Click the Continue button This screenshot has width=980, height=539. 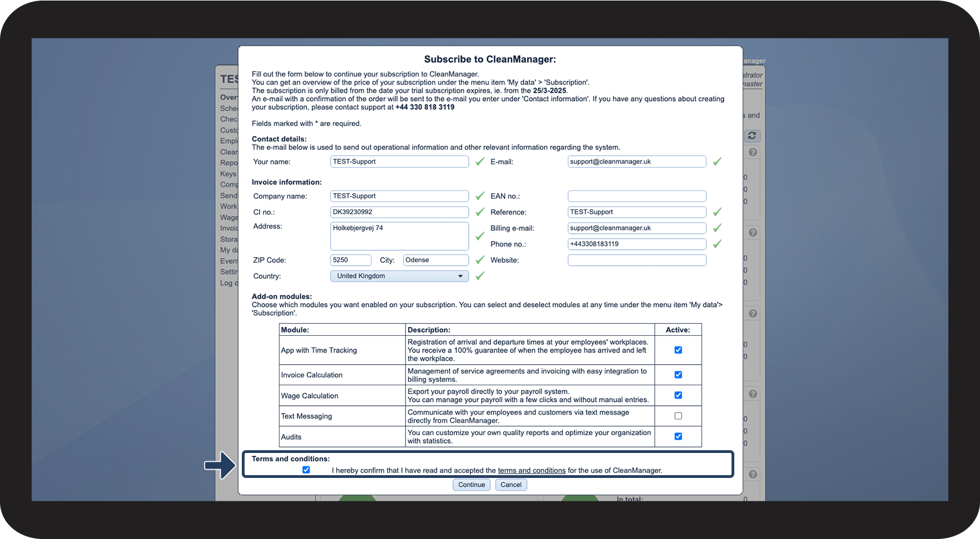471,485
